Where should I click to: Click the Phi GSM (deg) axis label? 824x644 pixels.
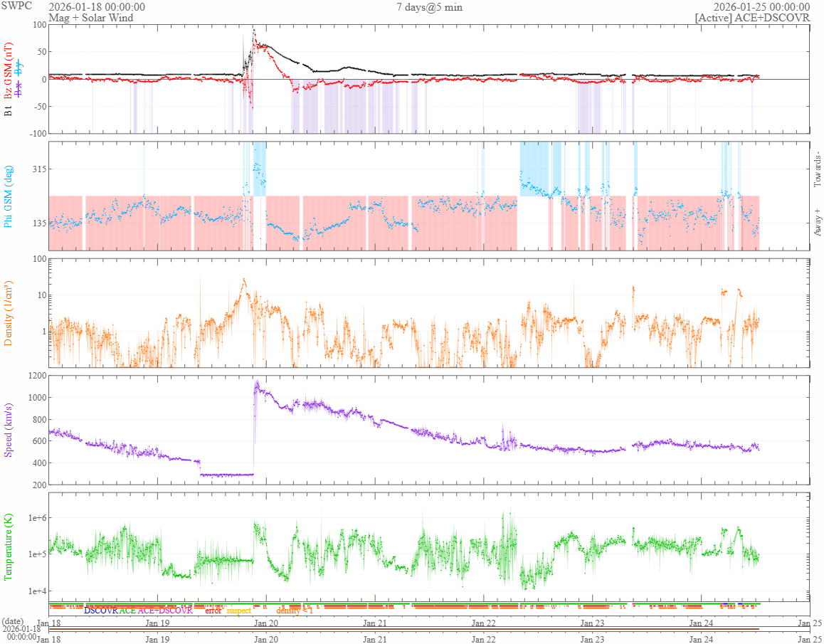(9, 196)
